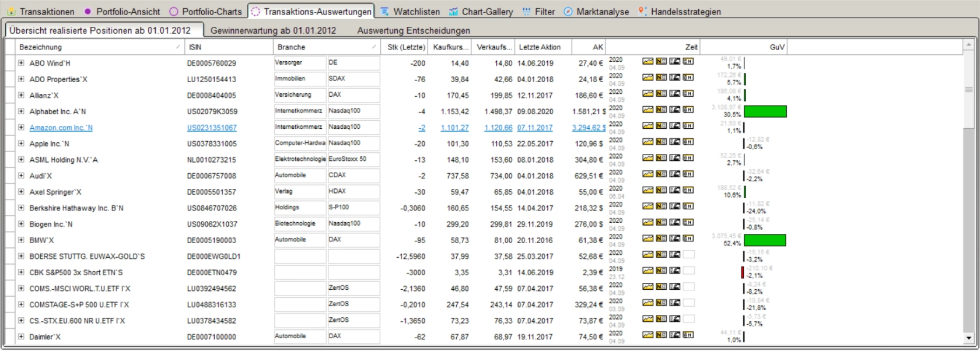The image size is (980, 351).
Task: Follow the ISIN link US0231351067
Action: tap(212, 128)
